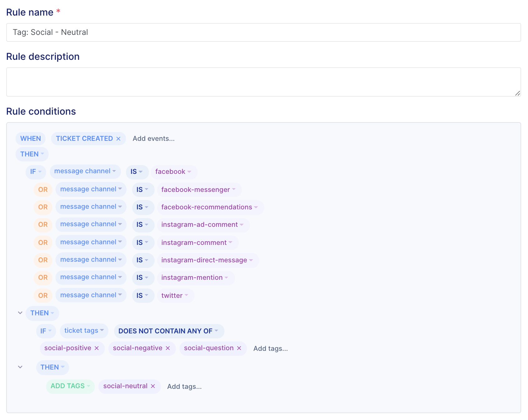Collapse the THEN block above ADD TAGS

[20, 367]
